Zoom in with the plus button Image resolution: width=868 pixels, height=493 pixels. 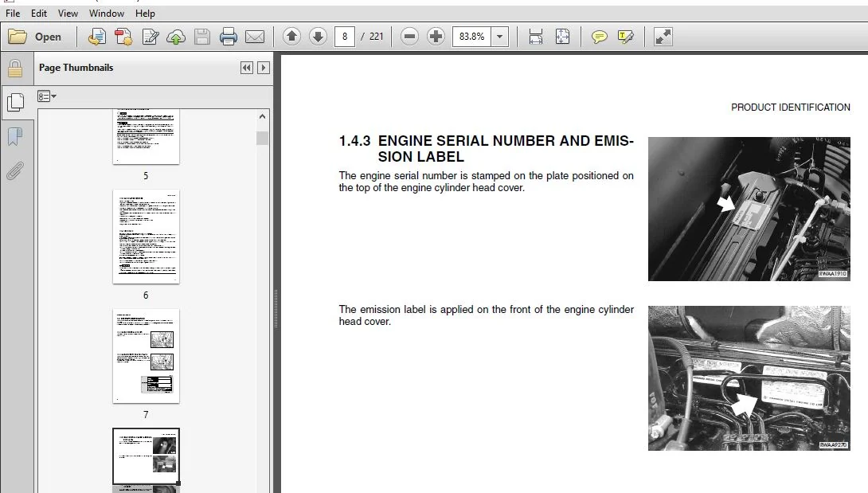(436, 37)
